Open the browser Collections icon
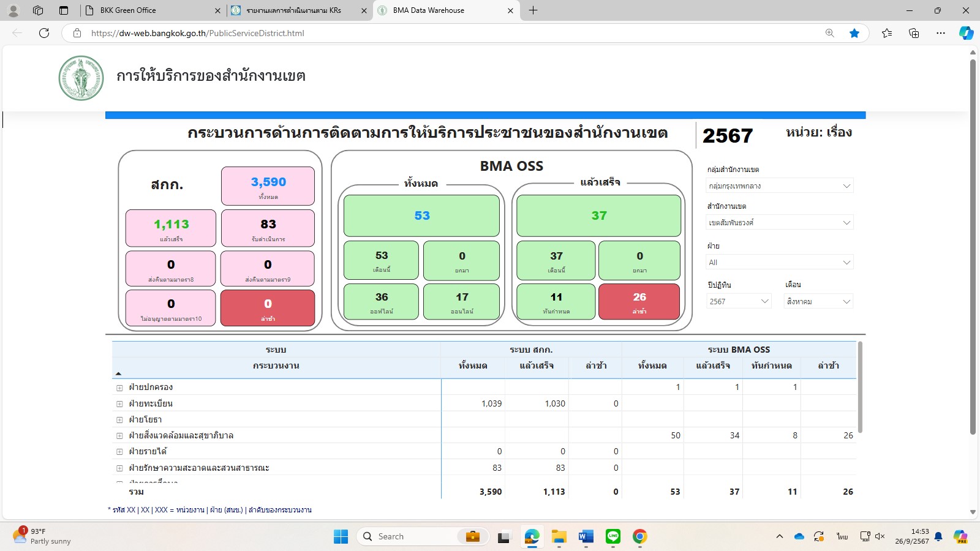The image size is (980, 551). [x=914, y=33]
